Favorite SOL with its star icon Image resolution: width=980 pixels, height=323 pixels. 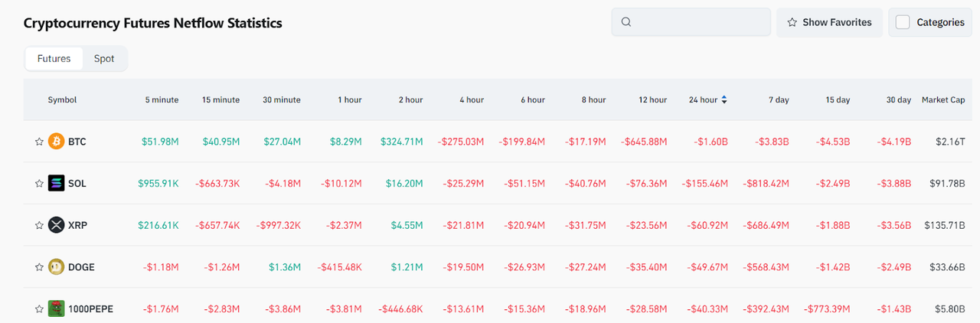(x=39, y=184)
